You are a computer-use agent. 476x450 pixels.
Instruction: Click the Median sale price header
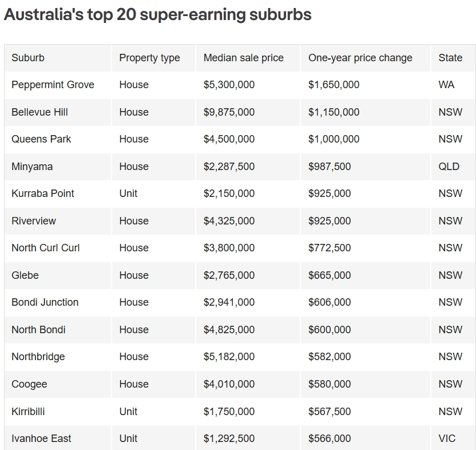point(244,58)
